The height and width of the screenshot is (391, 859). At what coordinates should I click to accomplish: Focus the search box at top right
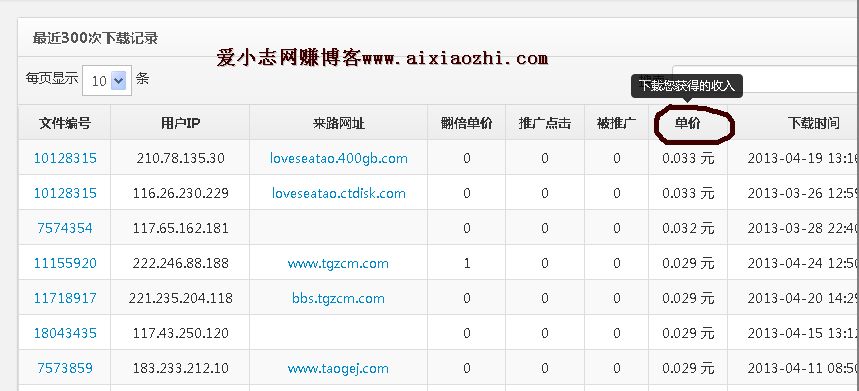(765, 80)
